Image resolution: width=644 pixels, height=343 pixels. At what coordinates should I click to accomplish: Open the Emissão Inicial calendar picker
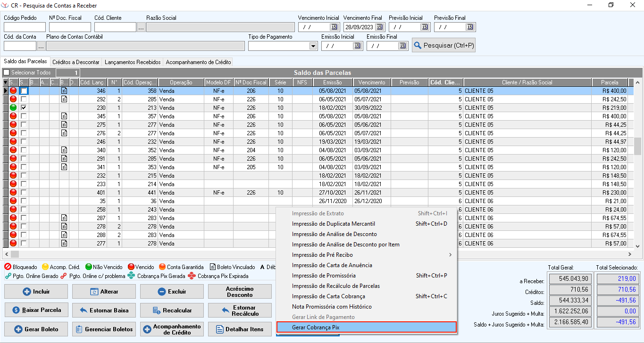357,46
